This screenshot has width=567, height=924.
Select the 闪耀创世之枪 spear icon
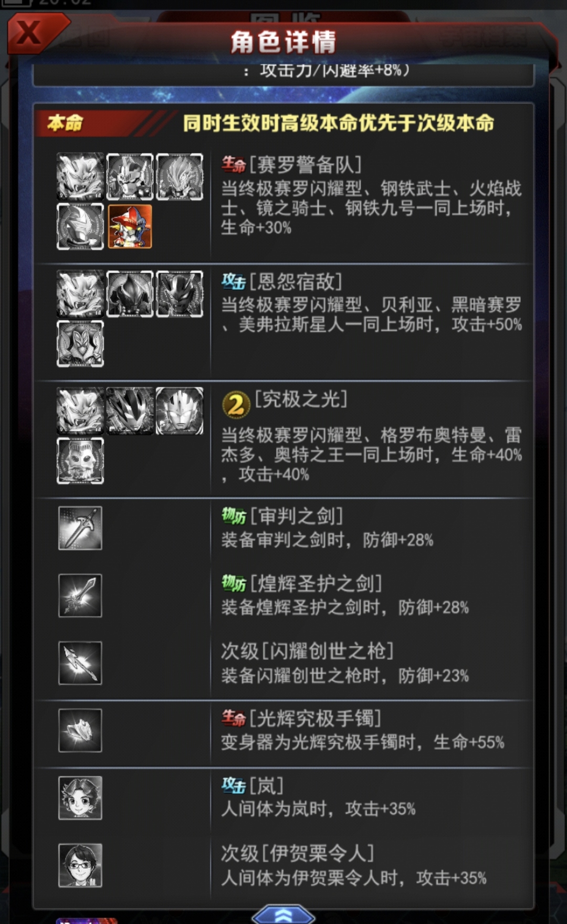[x=80, y=663]
